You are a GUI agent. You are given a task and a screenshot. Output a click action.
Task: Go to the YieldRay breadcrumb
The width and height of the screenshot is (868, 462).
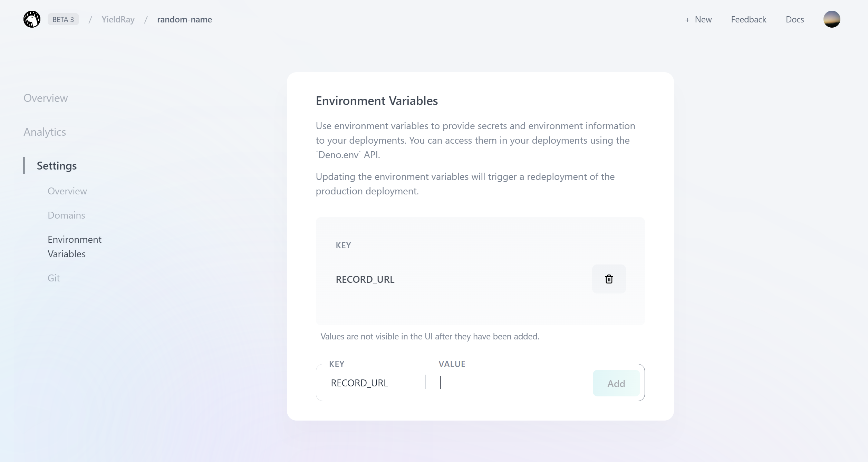pos(118,19)
